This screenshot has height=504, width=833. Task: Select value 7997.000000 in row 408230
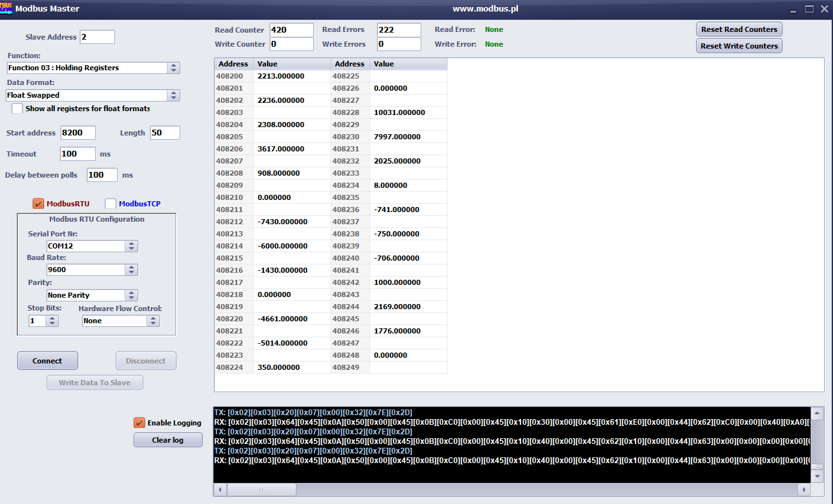tap(409, 137)
